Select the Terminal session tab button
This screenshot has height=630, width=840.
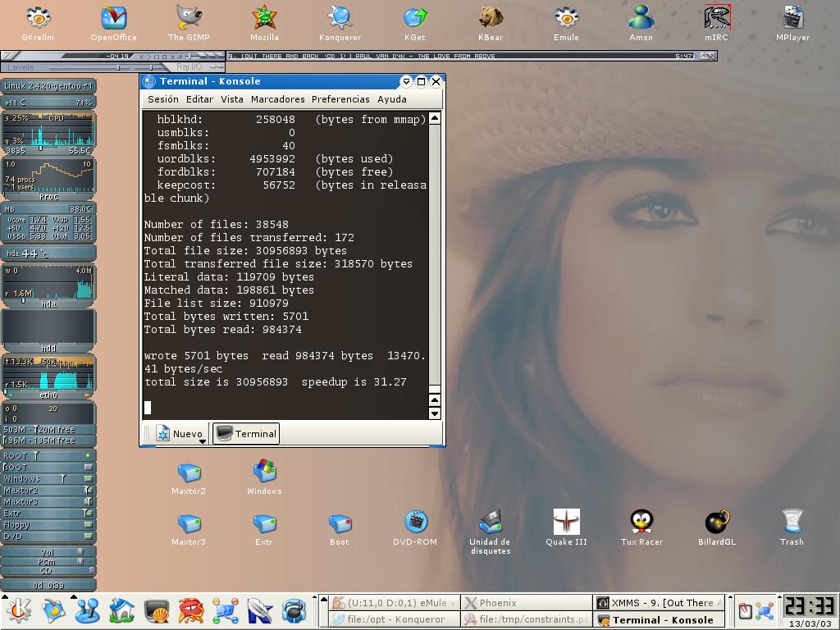(246, 434)
